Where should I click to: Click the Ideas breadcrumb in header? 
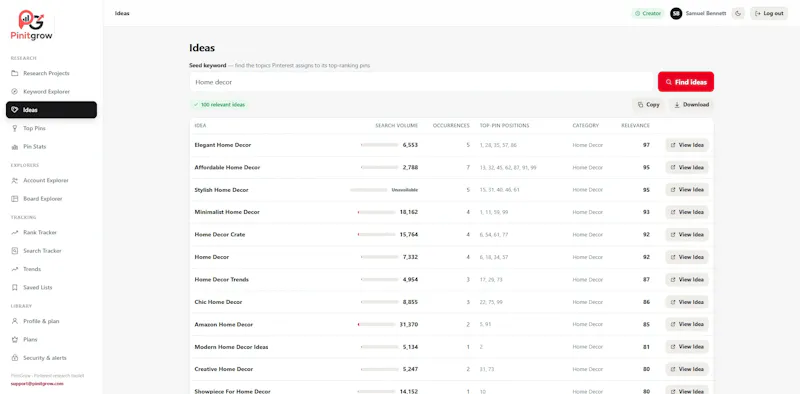click(x=122, y=13)
